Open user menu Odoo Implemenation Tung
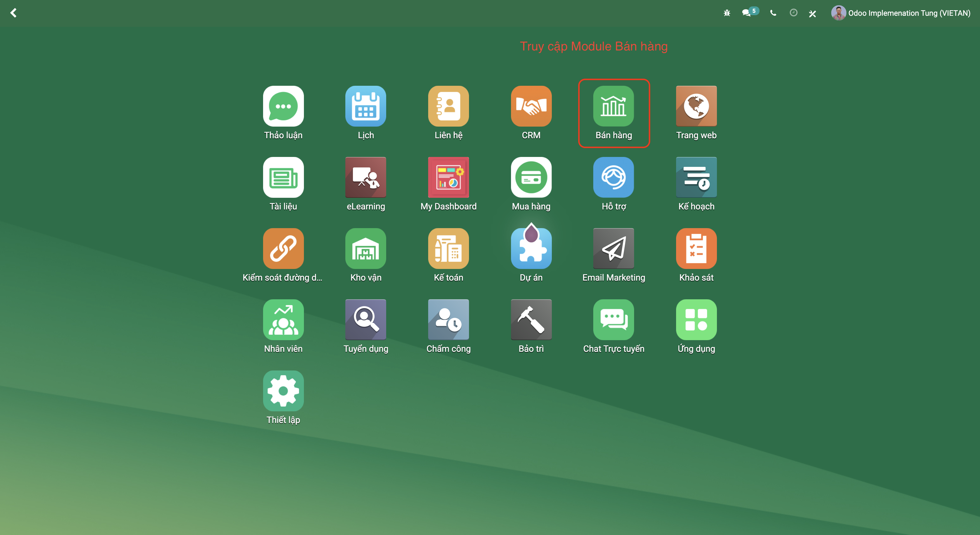 [901, 13]
